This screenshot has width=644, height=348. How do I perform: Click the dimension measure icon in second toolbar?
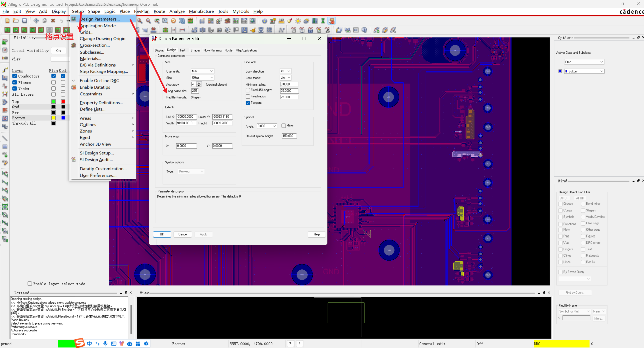point(182,30)
